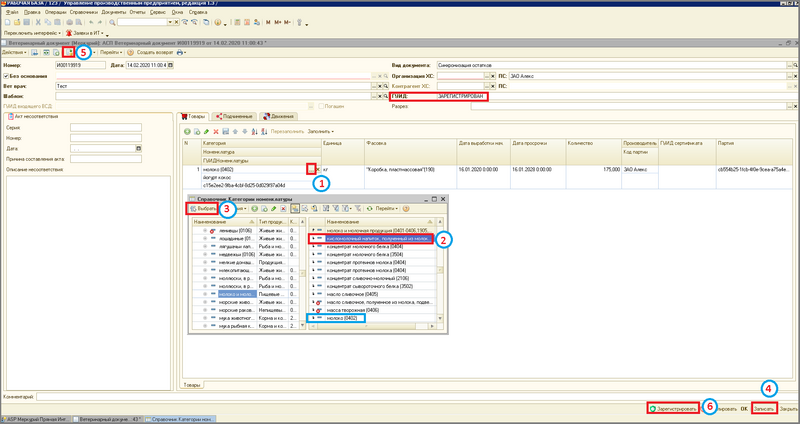Image resolution: width=800 pixels, height=424 pixels.
Task: Click the Copy icon in main toolbar
Action: point(47,22)
